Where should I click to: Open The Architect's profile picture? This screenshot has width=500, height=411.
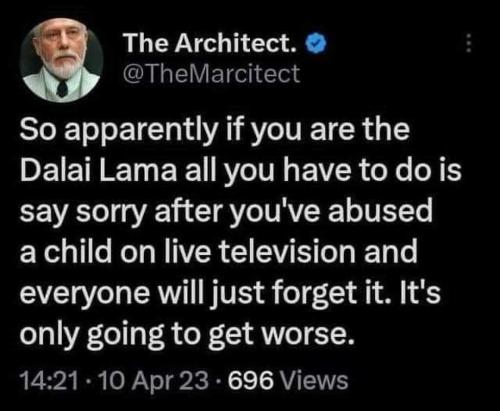click(x=61, y=60)
